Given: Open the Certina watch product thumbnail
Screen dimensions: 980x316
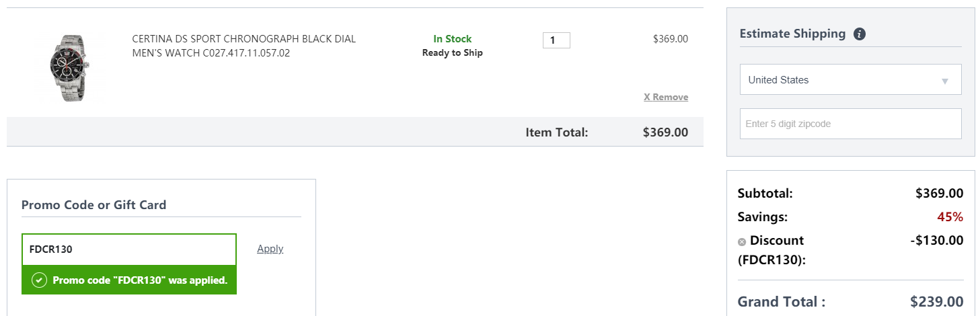Looking at the screenshot, I should point(68,67).
